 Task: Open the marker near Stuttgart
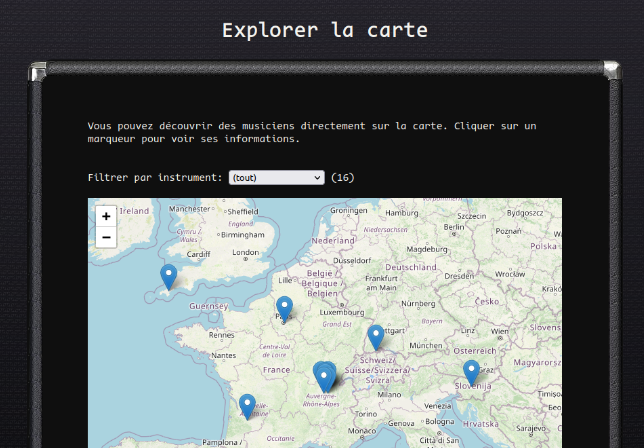[376, 337]
